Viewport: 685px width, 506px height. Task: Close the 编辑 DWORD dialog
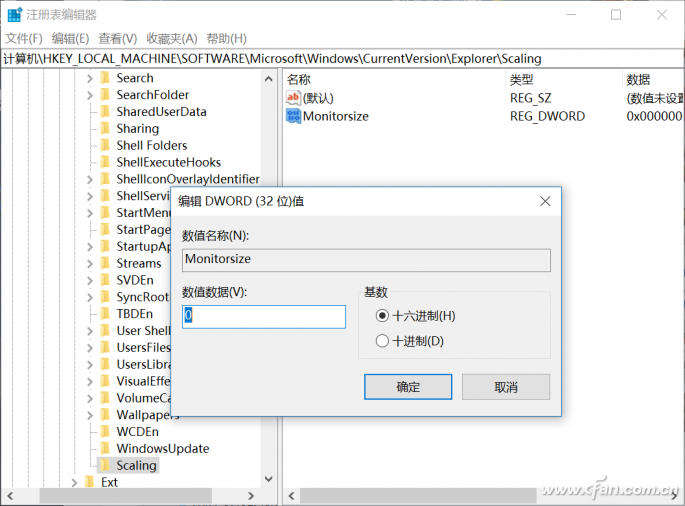click(x=545, y=201)
